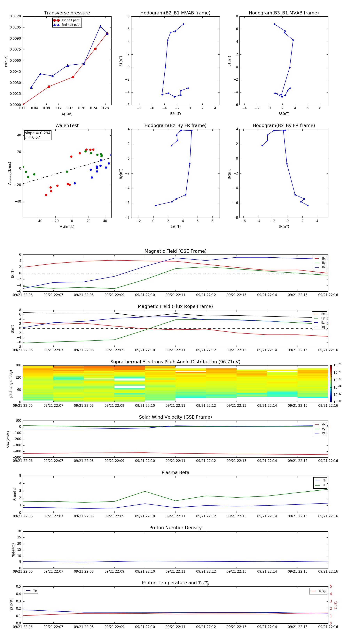Click 'Bx' legend entry in GSE magnetic plot
Screen dimensions: 351x644
[x=320, y=259]
